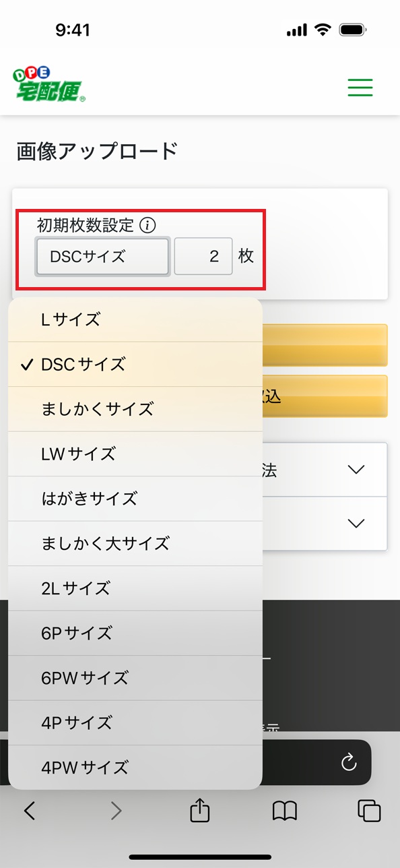The width and height of the screenshot is (400, 868).
Task: Choose ましかくサイズ option
Action: coord(135,409)
